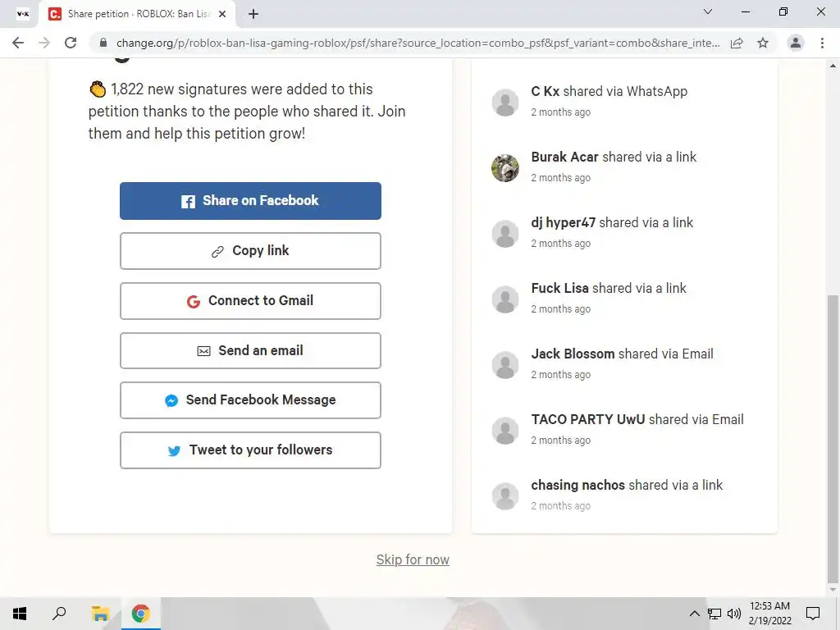The height and width of the screenshot is (630, 840).
Task: Click Send Facebook Message button
Action: coord(250,400)
